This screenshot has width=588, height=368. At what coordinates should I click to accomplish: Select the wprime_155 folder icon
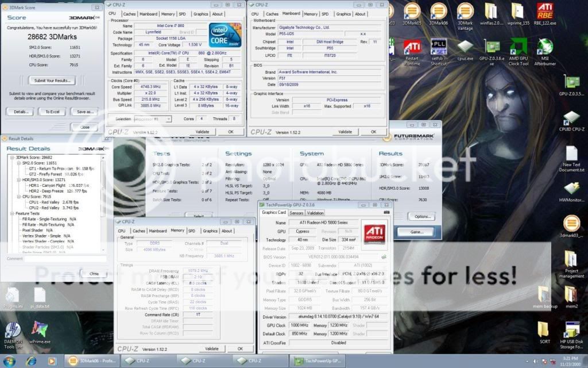[519, 14]
